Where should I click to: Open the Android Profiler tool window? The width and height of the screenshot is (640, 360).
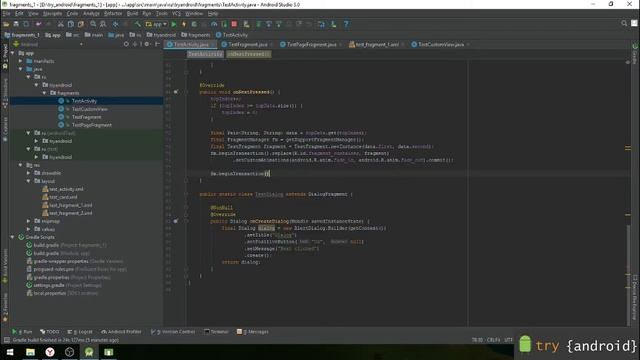pyautogui.click(x=121, y=332)
